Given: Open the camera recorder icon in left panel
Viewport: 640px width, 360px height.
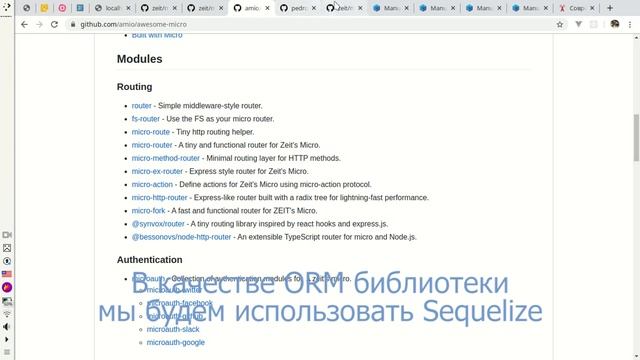Looking at the screenshot, I should (7, 235).
